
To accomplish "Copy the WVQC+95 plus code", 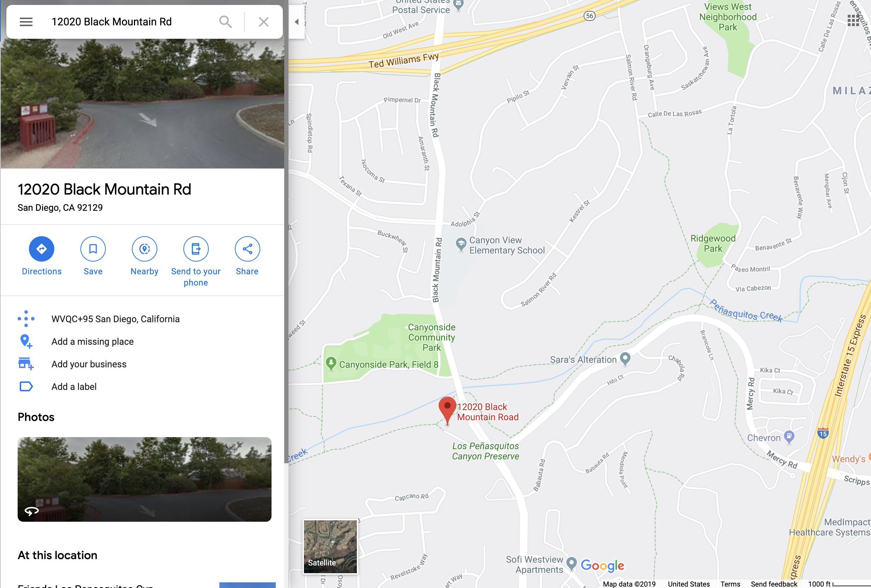I will (x=115, y=319).
